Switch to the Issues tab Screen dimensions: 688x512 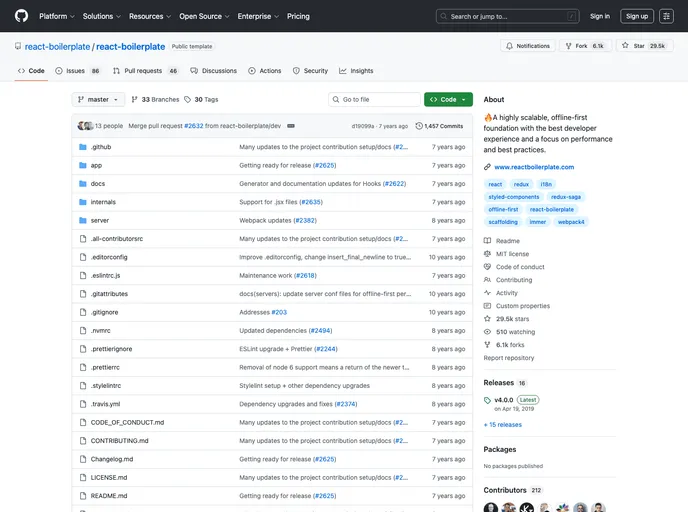(x=77, y=71)
